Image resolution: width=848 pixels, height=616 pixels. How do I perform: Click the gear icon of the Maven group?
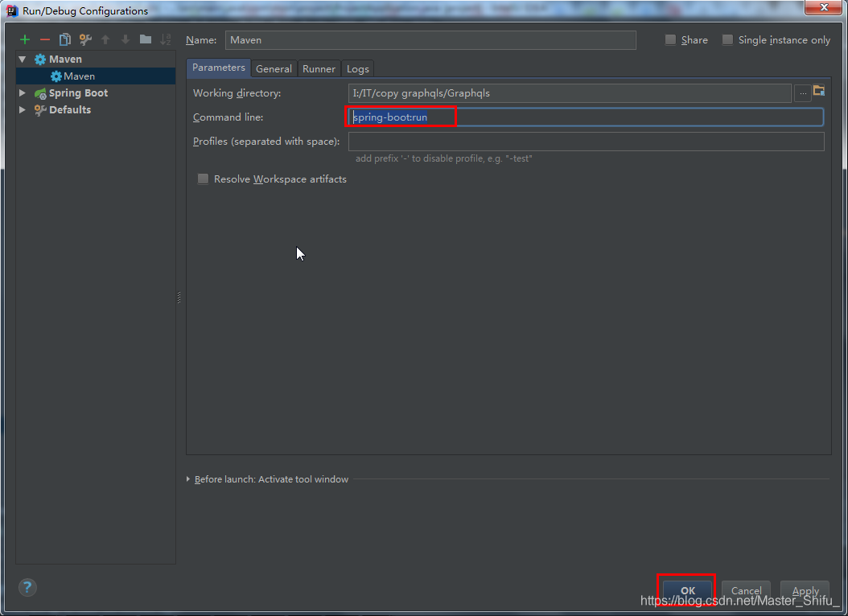(40, 60)
